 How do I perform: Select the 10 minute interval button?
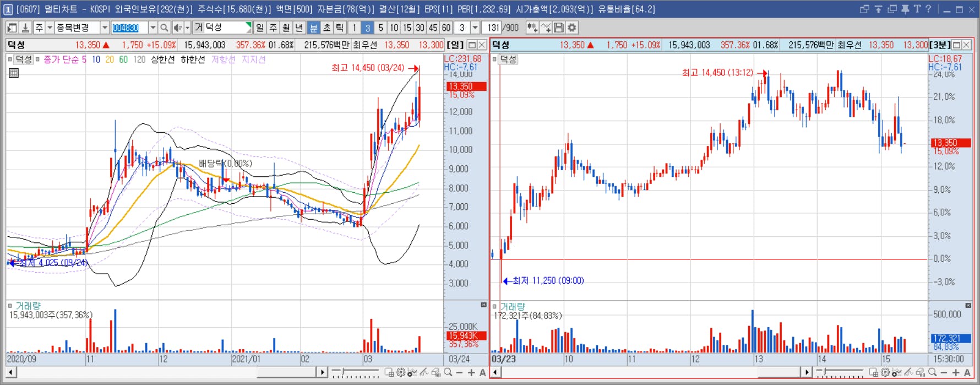coord(394,28)
